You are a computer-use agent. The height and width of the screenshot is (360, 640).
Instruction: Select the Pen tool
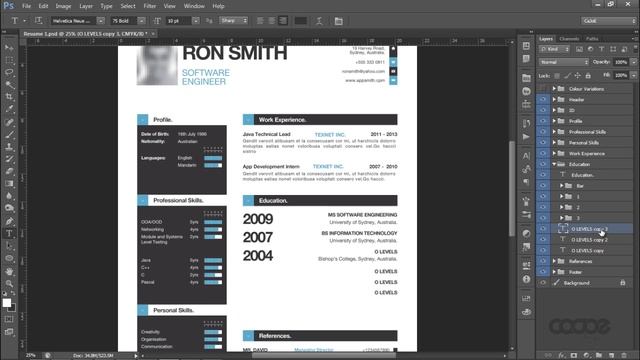tap(9, 221)
